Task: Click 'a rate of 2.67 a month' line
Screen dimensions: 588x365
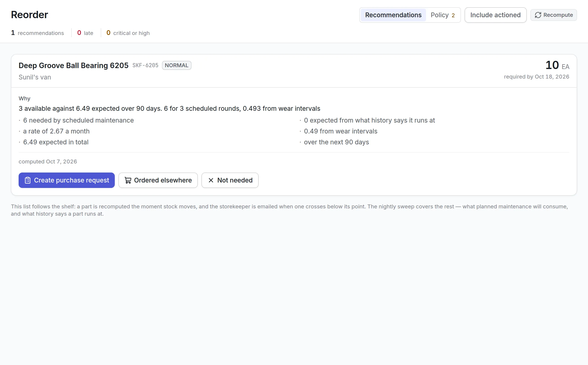Action: point(56,131)
